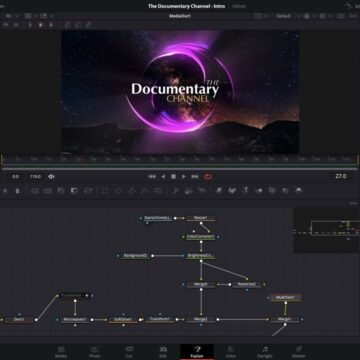Viewport: 360px width, 360px height.
Task: Toggle the red loop playback button
Action: pos(208,177)
